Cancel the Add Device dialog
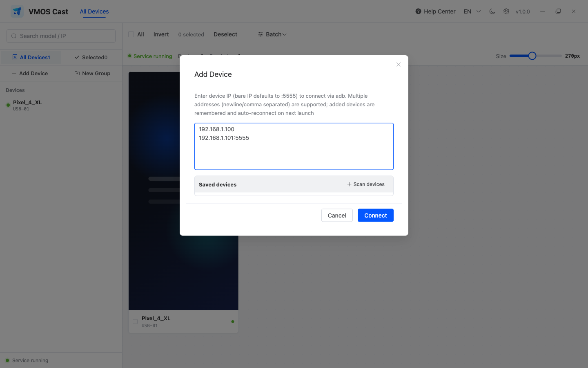Screen dimensions: 588x368 tap(337, 215)
